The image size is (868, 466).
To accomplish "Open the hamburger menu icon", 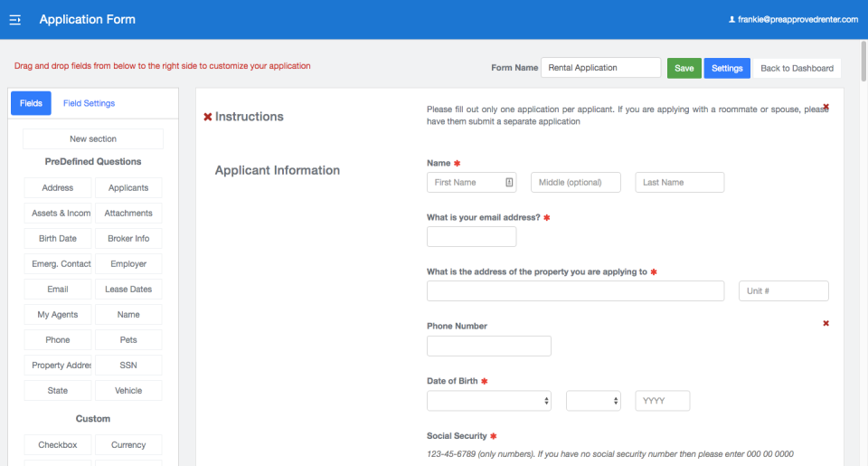I will click(15, 20).
